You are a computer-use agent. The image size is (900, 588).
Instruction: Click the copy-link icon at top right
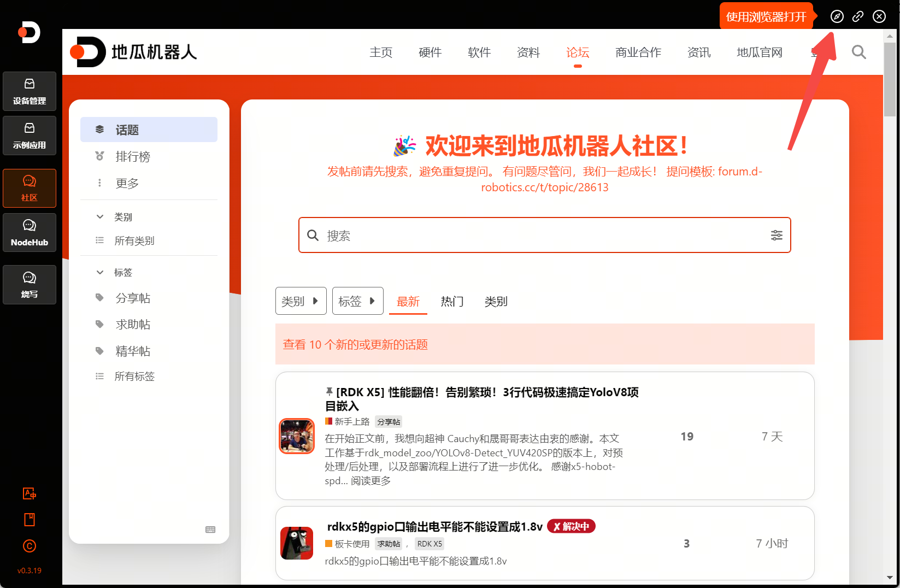click(857, 16)
